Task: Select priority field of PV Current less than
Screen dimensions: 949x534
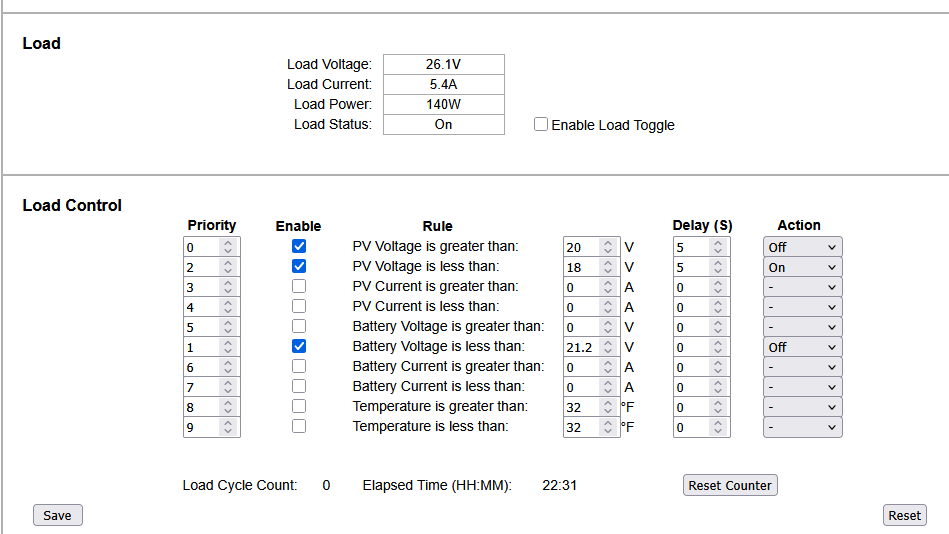Action: coord(211,307)
